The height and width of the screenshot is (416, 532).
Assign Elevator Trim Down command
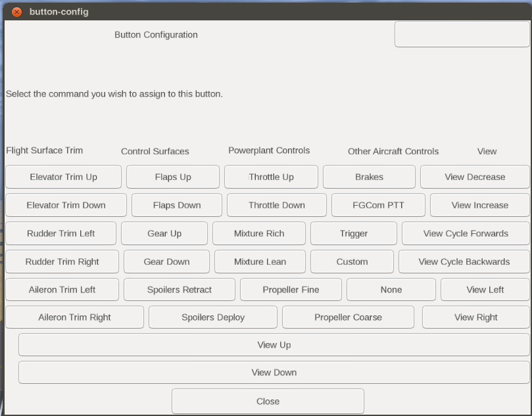(x=66, y=205)
